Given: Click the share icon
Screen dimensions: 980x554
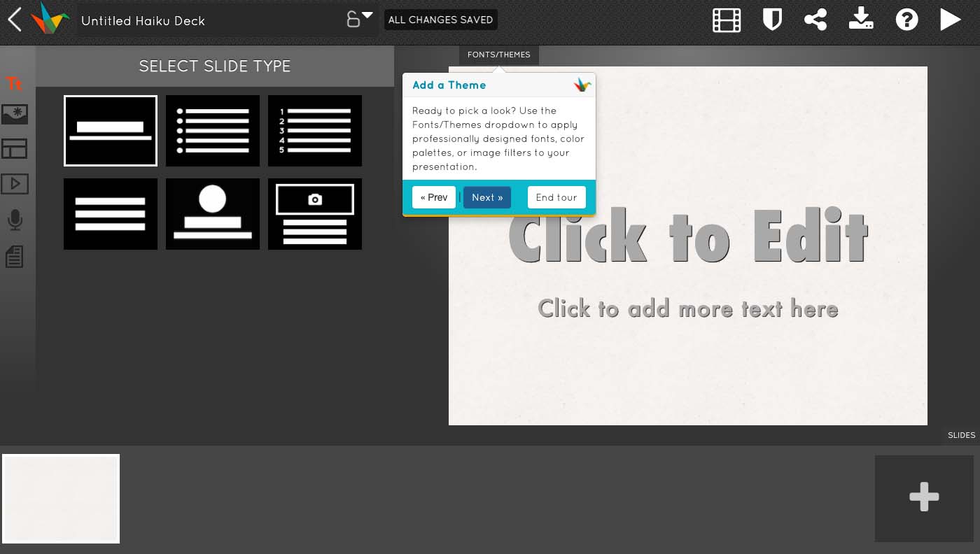Looking at the screenshot, I should (815, 20).
